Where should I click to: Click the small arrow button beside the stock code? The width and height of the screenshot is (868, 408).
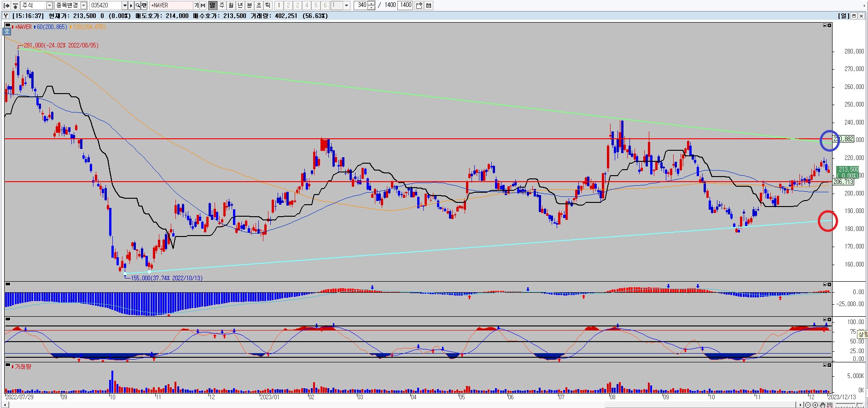(x=131, y=6)
